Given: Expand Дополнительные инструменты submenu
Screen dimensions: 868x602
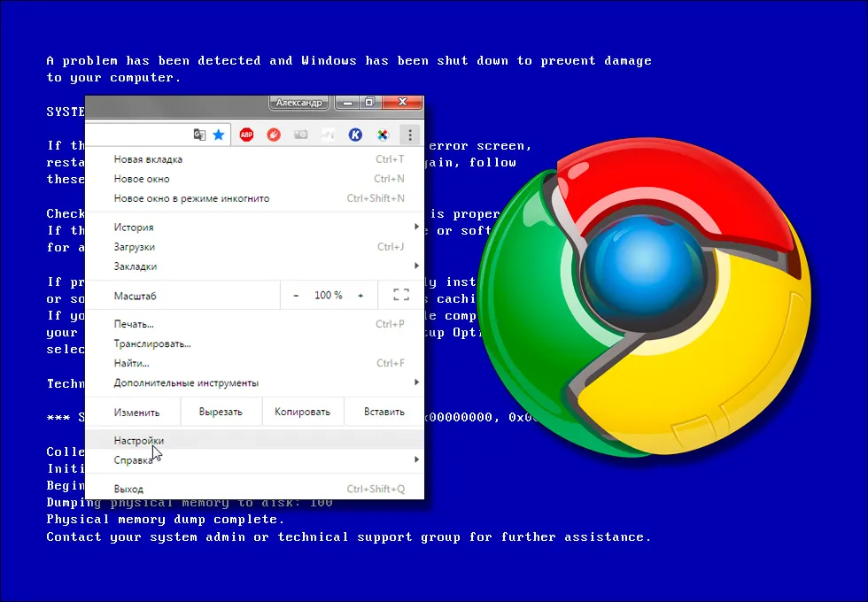Looking at the screenshot, I should tap(255, 382).
